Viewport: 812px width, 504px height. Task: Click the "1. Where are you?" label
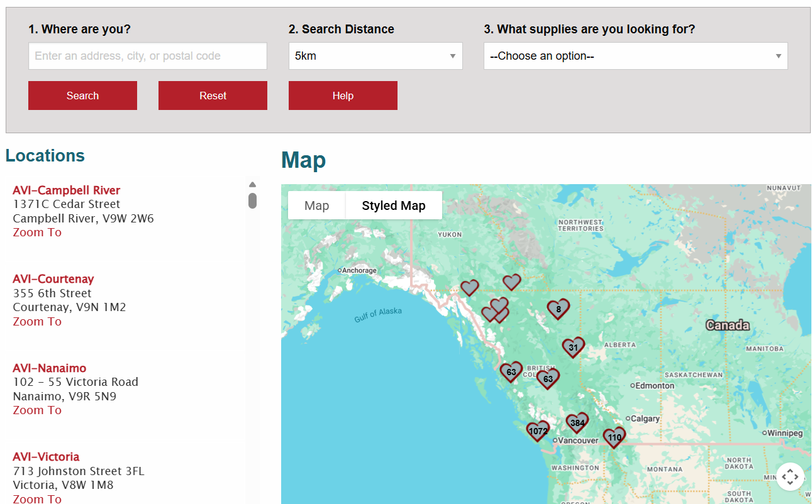(80, 30)
